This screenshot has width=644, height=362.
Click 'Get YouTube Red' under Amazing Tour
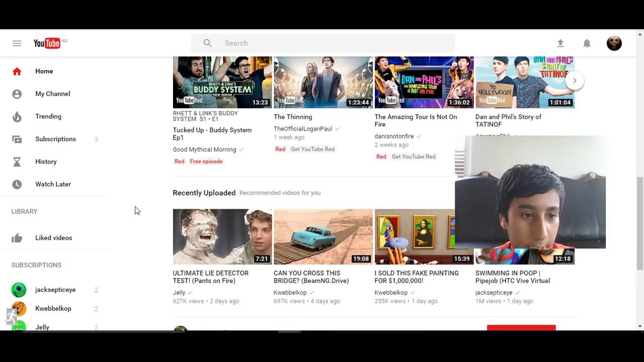pyautogui.click(x=414, y=157)
